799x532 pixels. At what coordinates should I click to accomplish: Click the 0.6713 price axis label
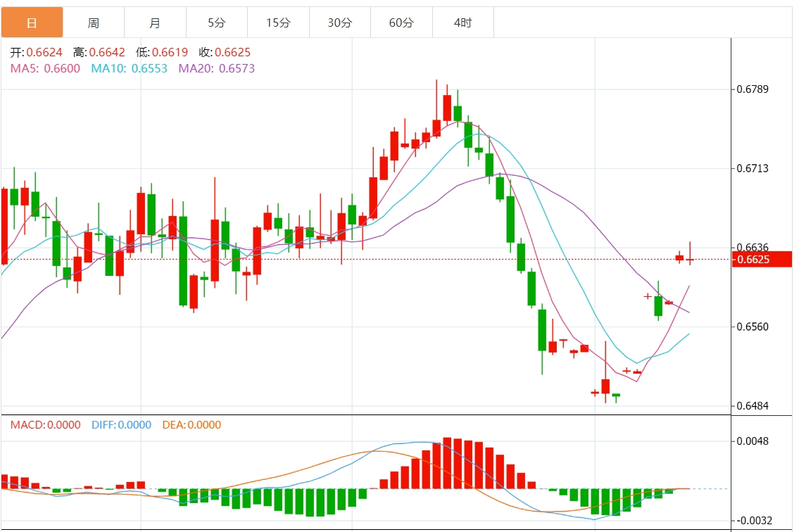[x=753, y=168]
